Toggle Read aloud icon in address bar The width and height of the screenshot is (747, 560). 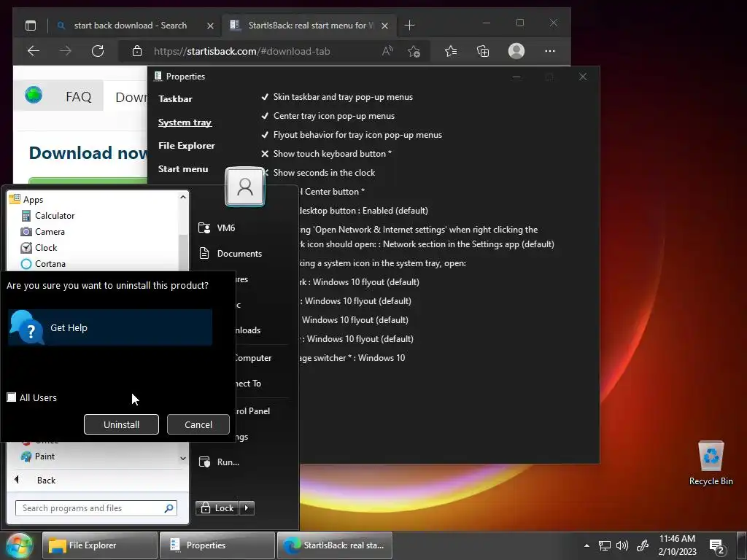pos(388,51)
